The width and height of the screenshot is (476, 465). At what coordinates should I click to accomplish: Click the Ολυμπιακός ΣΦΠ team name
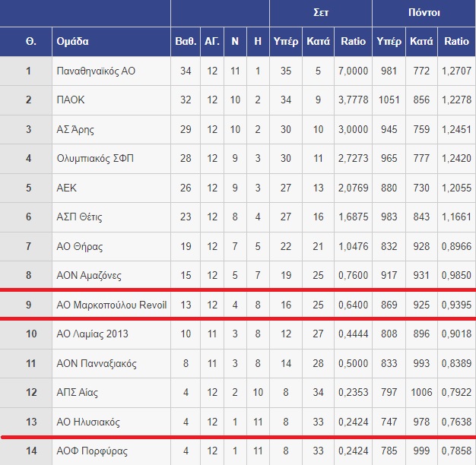pyautogui.click(x=95, y=158)
